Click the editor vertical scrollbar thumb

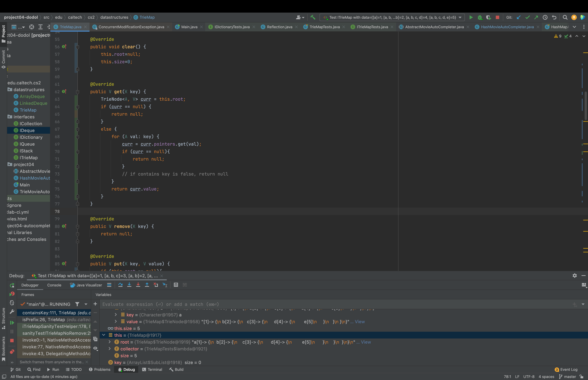coord(585,106)
